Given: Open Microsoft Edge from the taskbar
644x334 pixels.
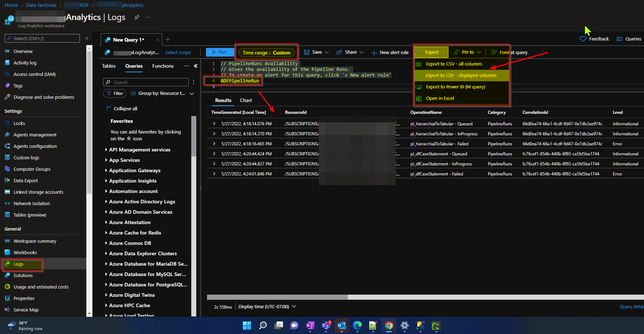Looking at the screenshot, I should click(x=357, y=325).
